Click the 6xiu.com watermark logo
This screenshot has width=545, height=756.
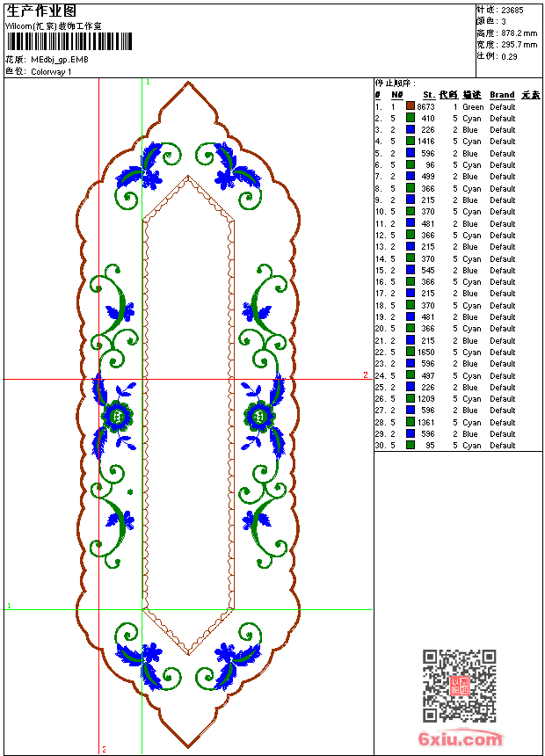[x=460, y=739]
